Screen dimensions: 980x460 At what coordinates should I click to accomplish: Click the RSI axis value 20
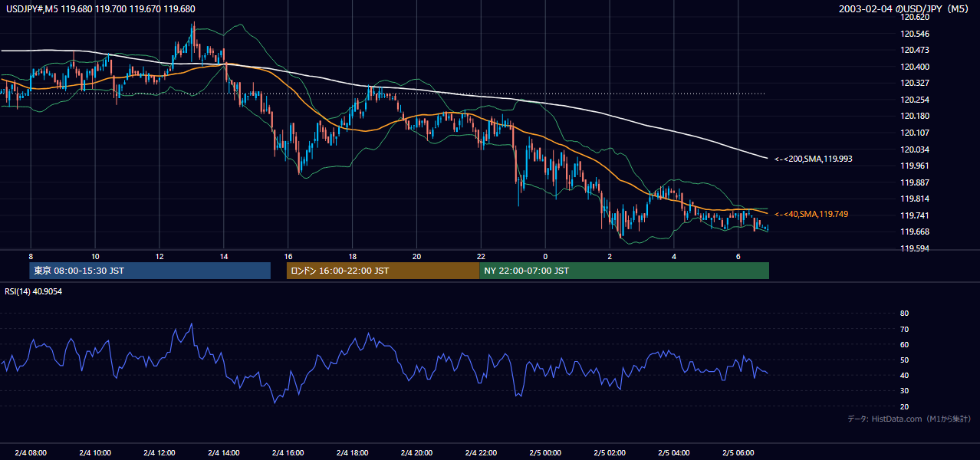(905, 406)
